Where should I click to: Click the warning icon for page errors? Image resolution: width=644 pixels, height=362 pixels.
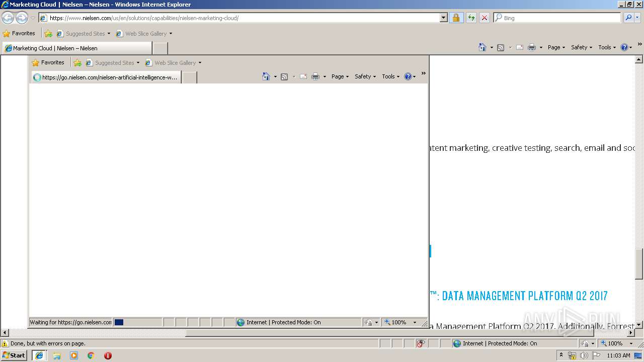point(5,343)
